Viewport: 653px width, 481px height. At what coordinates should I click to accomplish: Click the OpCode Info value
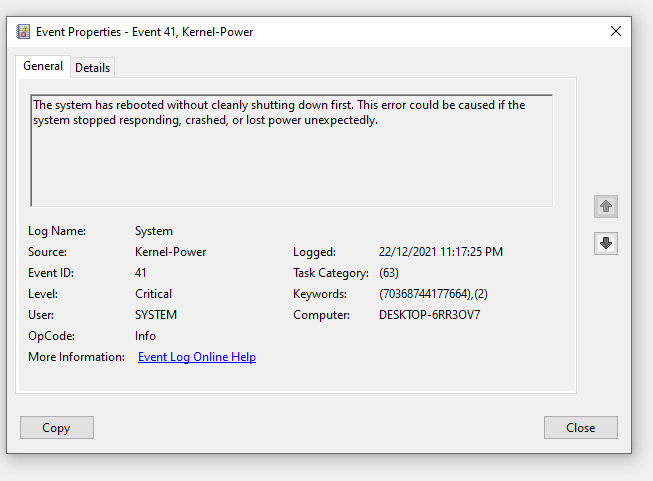[x=145, y=336]
